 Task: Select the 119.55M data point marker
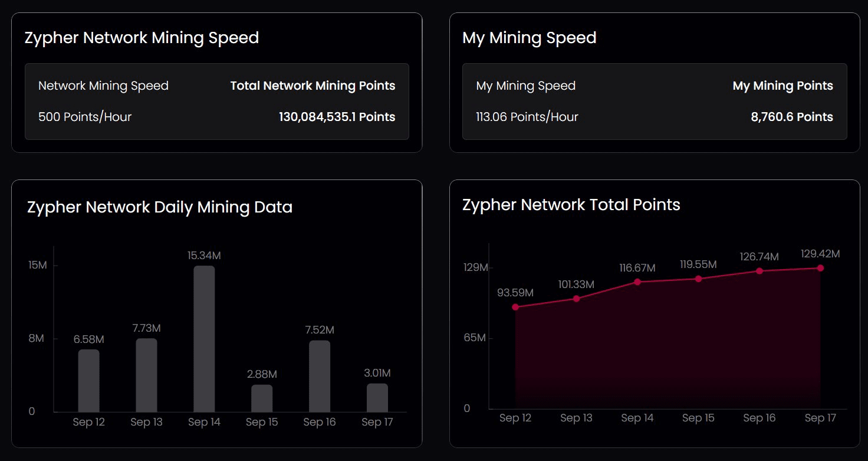pyautogui.click(x=698, y=279)
